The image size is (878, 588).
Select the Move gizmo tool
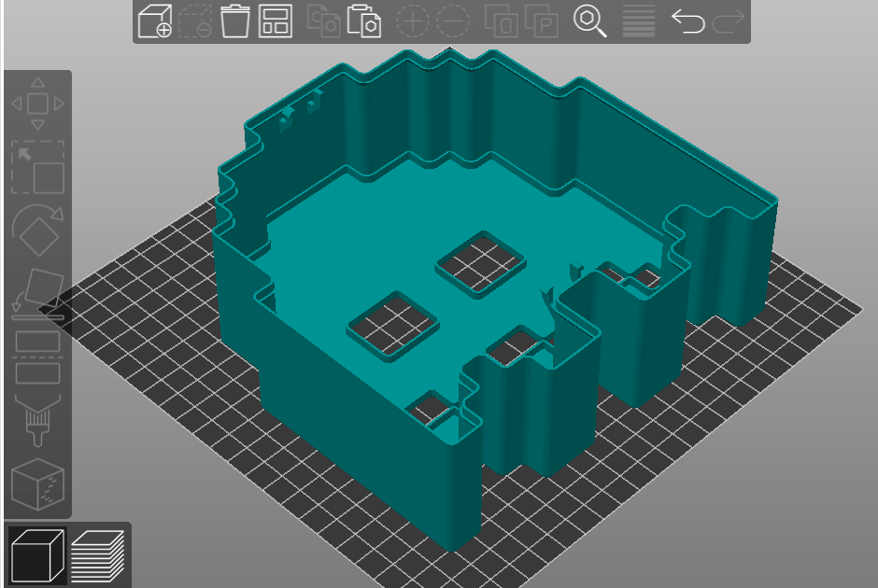37,104
